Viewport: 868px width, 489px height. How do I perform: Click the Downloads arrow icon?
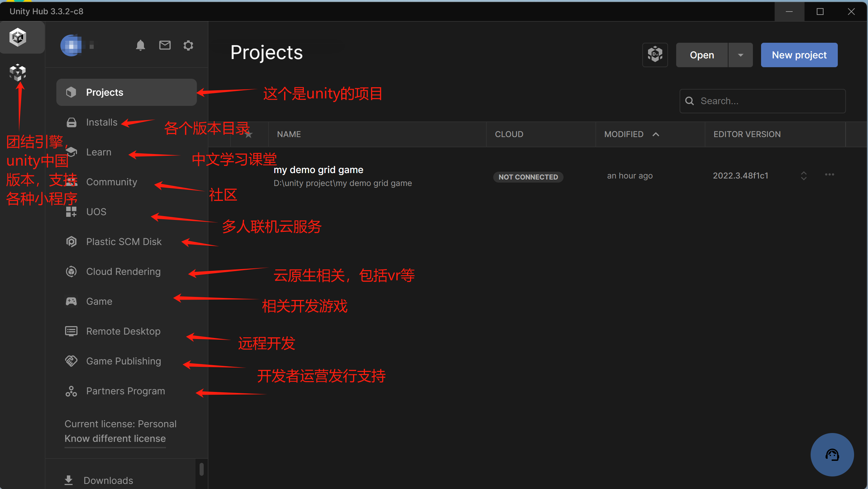tap(69, 481)
